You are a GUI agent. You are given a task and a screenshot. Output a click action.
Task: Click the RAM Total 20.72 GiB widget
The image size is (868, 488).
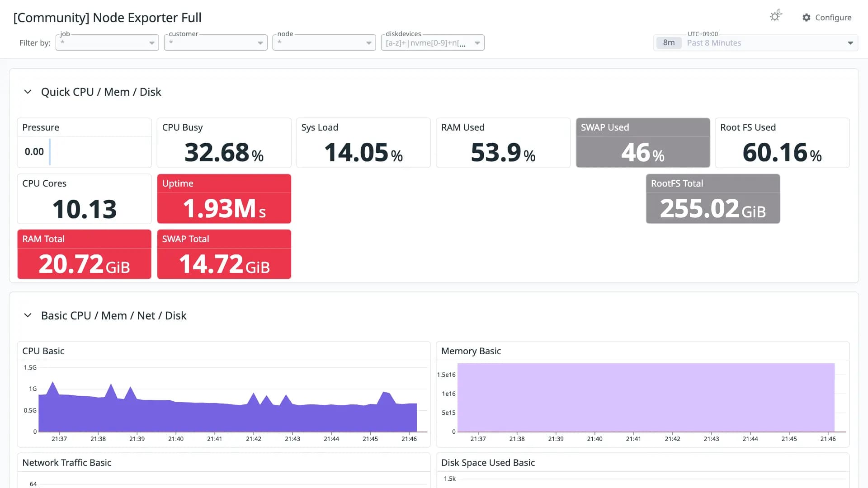click(x=84, y=254)
